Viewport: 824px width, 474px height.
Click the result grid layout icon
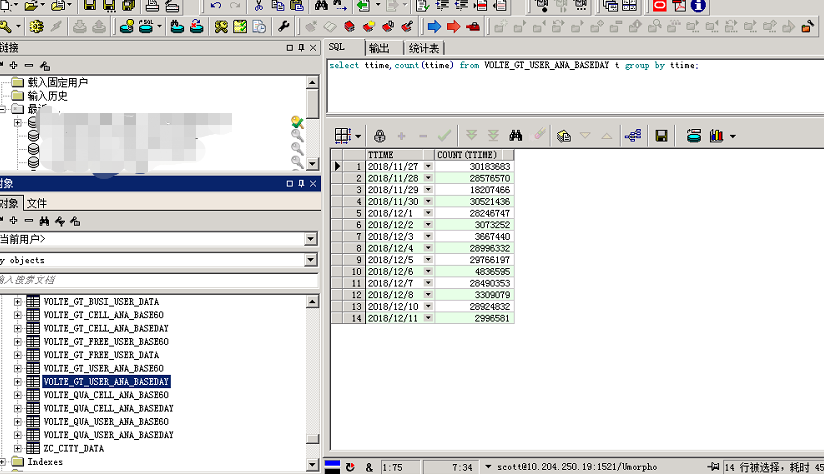pyautogui.click(x=343, y=136)
